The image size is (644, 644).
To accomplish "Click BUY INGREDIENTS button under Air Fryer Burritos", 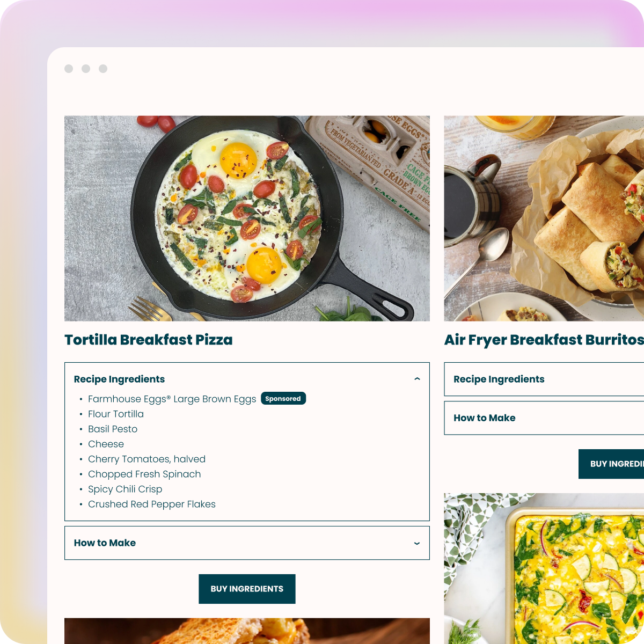I will (x=611, y=464).
